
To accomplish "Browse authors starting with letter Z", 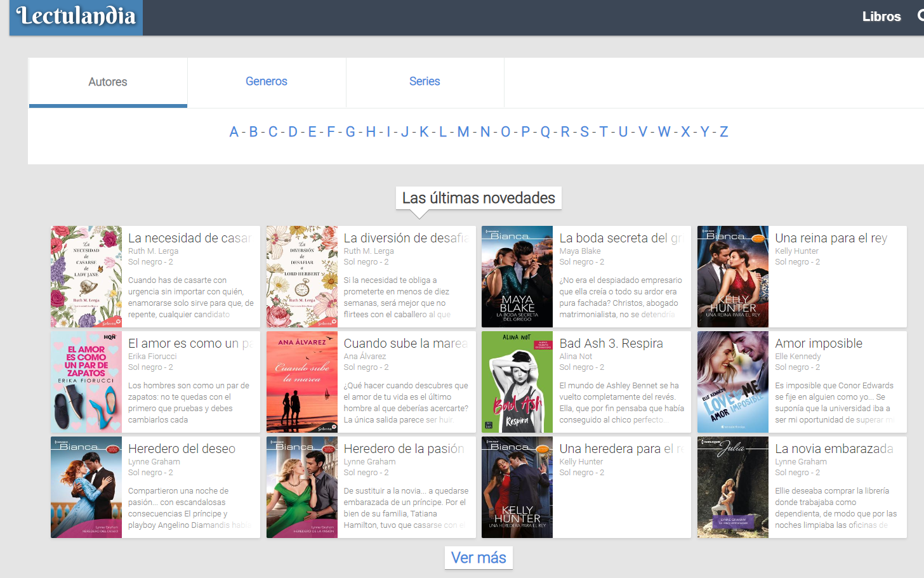I will [x=723, y=132].
